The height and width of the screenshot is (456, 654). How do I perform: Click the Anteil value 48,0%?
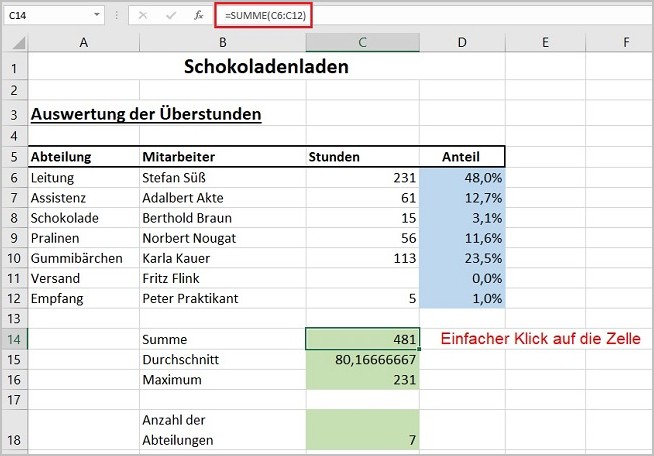[462, 178]
